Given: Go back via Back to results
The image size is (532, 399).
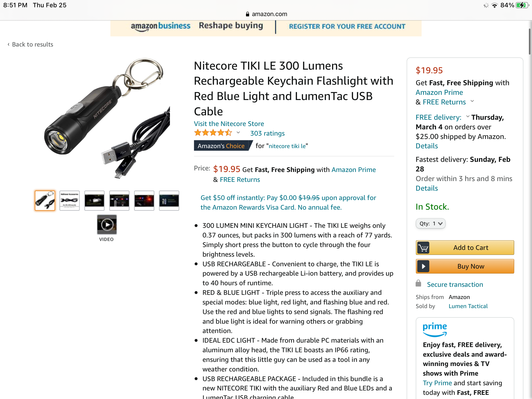Looking at the screenshot, I should click(x=30, y=44).
